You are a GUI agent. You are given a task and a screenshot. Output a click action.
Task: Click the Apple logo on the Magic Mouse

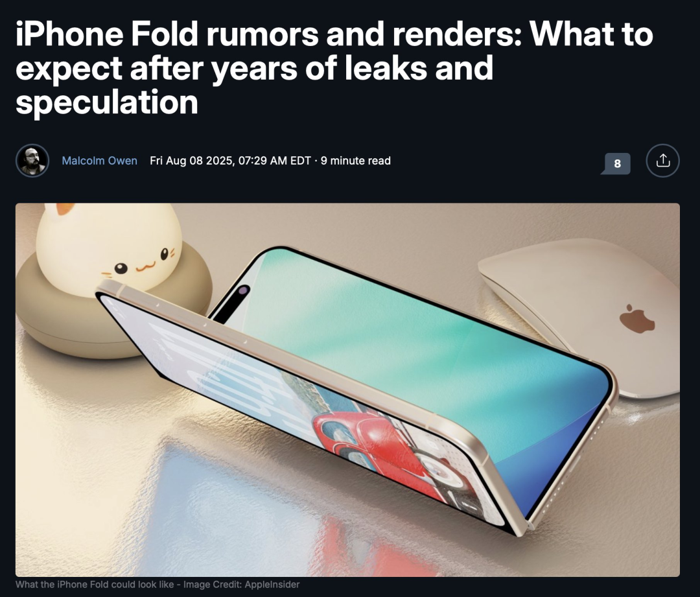[x=636, y=319]
